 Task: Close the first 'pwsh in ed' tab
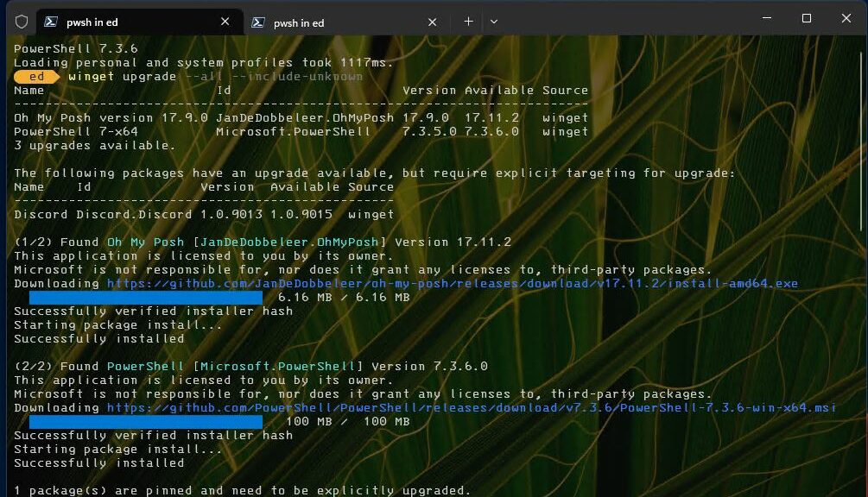pyautogui.click(x=225, y=22)
